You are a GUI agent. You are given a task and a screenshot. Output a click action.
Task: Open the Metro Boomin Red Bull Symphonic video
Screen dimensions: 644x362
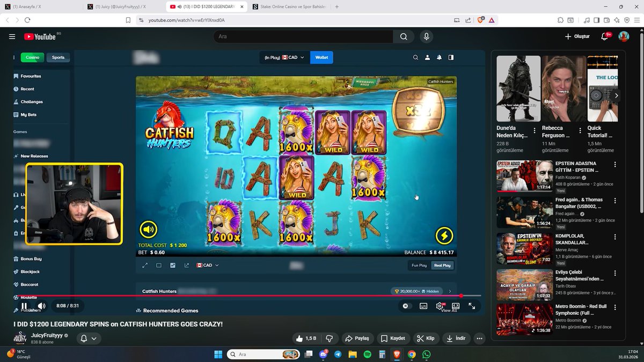click(x=524, y=319)
